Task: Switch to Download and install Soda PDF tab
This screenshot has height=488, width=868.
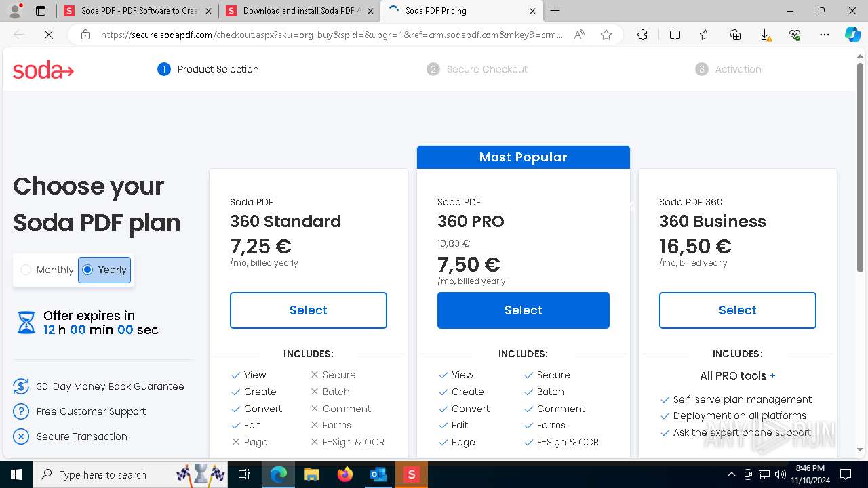Action: [299, 11]
